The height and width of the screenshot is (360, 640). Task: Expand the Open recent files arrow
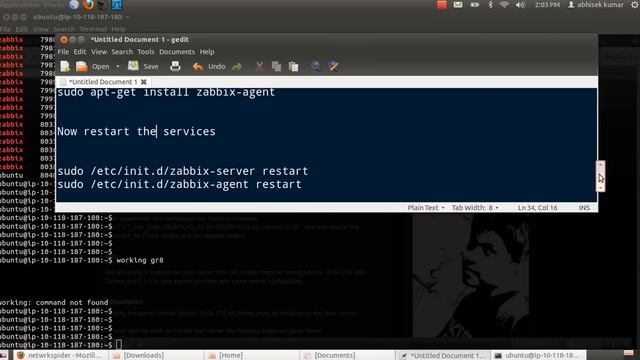point(118,67)
